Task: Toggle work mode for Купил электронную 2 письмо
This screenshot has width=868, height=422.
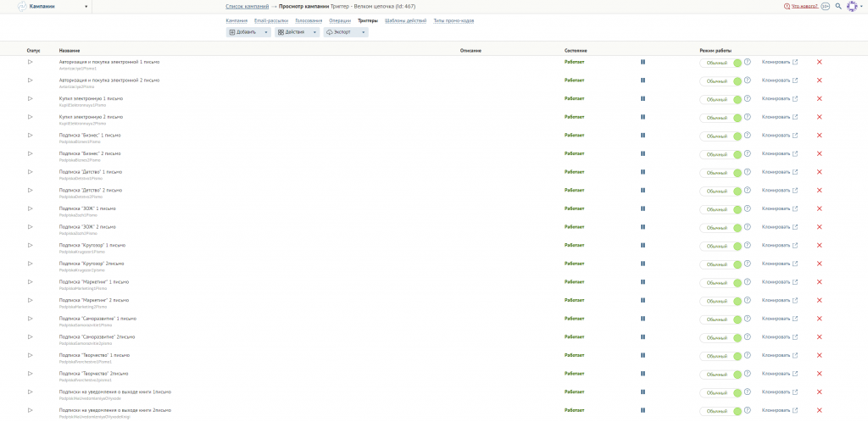Action: pos(721,118)
